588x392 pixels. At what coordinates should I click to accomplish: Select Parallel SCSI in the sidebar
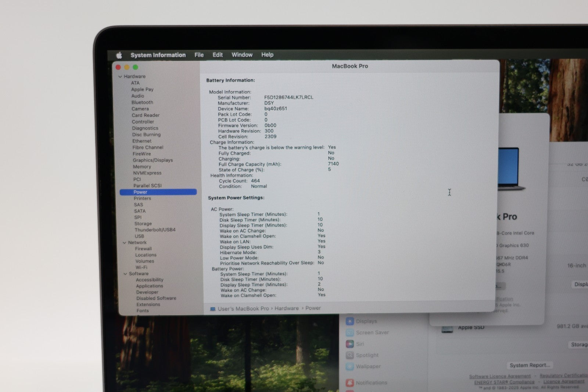point(147,186)
